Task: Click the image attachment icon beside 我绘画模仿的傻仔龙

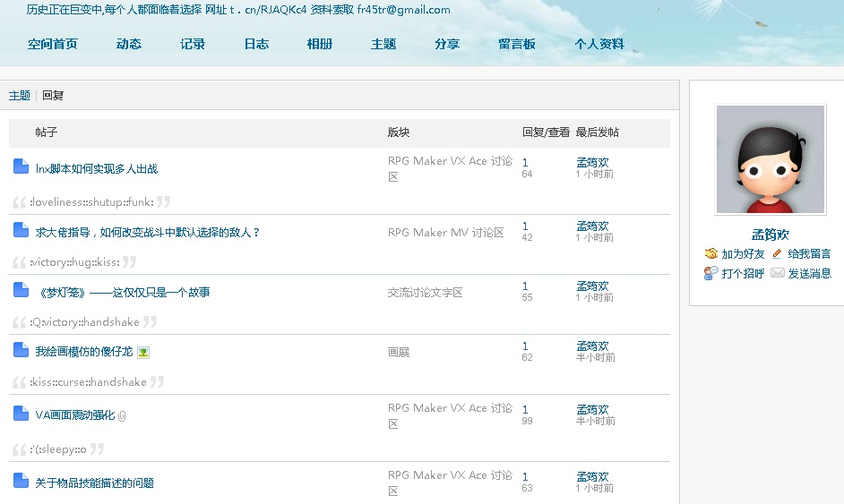Action: pyautogui.click(x=143, y=353)
